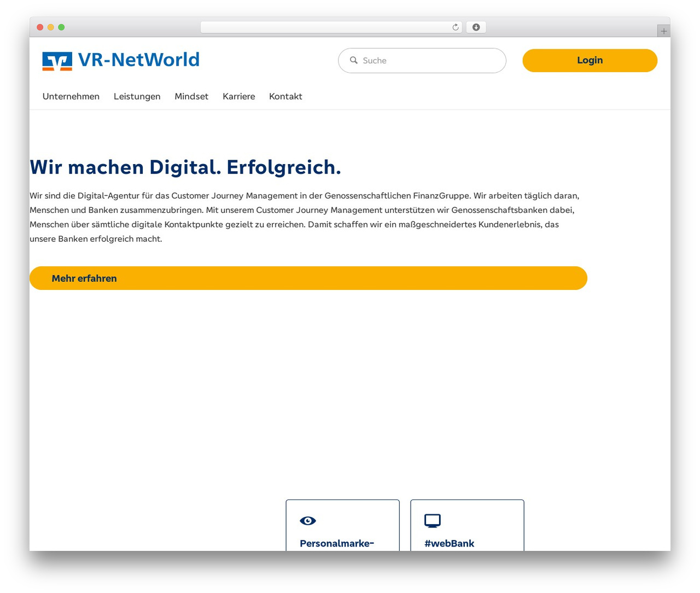Click the browser address bar

coord(331,27)
